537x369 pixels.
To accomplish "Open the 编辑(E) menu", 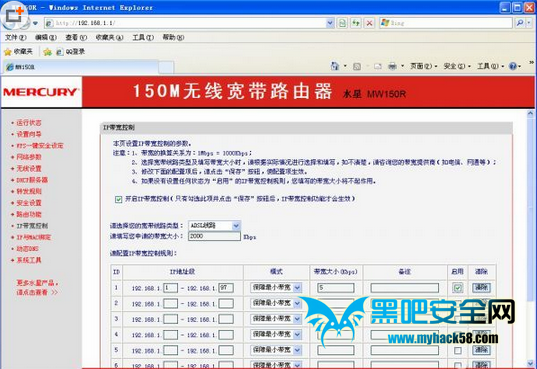I will [46, 37].
